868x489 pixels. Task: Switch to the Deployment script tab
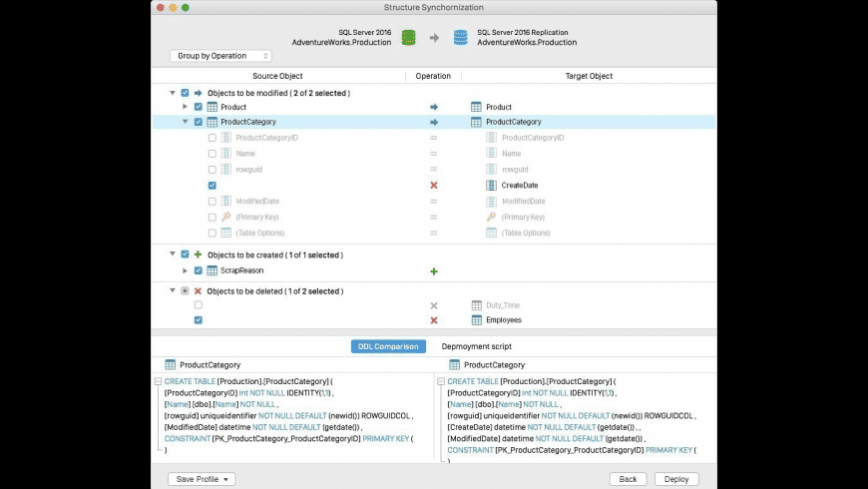coord(476,346)
